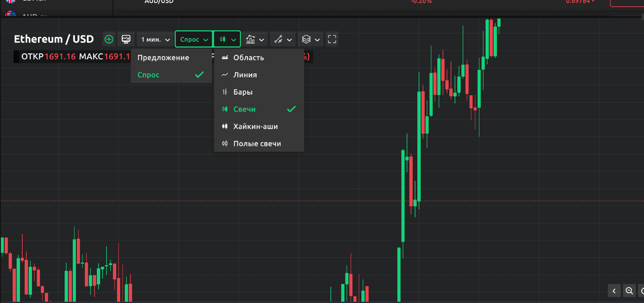Image resolution: width=644 pixels, height=303 pixels.
Task: Collapse the candlestick chart type dropdown
Action: click(227, 39)
